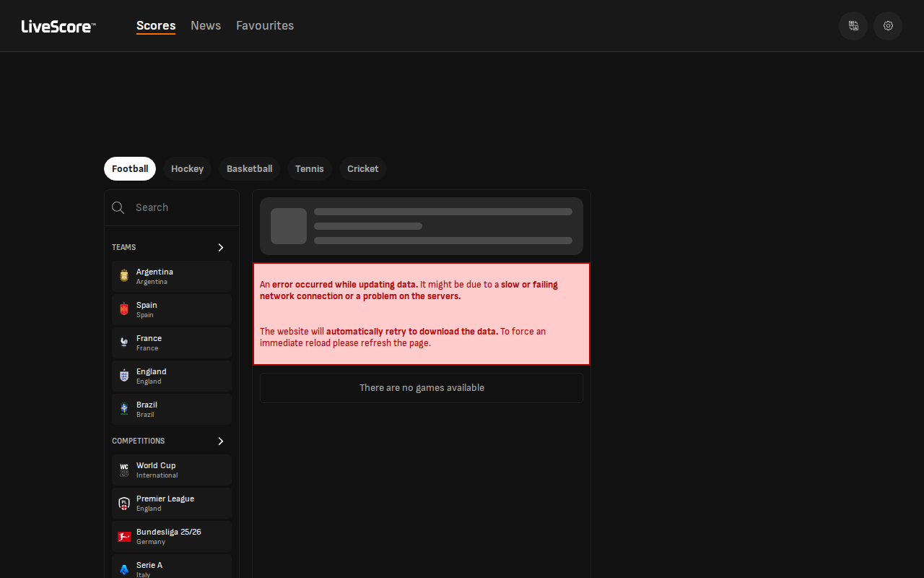Click the search magnifier icon
This screenshot has height=578, width=924.
pyautogui.click(x=118, y=208)
